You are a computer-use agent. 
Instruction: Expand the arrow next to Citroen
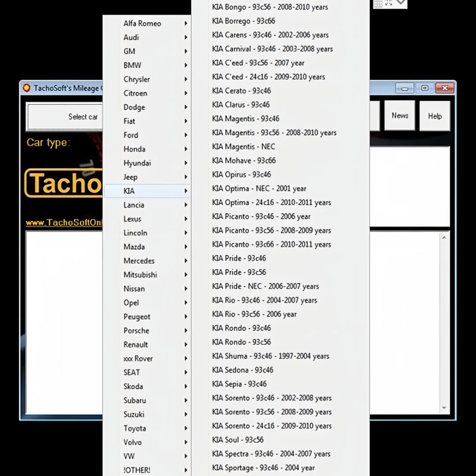[186, 93]
